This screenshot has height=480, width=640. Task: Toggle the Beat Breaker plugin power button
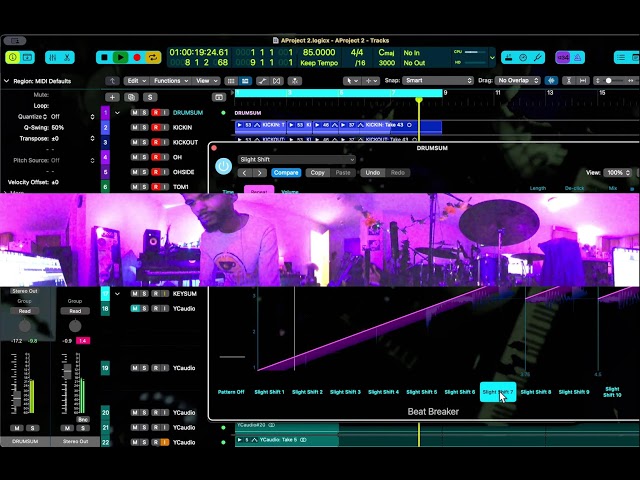click(x=223, y=166)
